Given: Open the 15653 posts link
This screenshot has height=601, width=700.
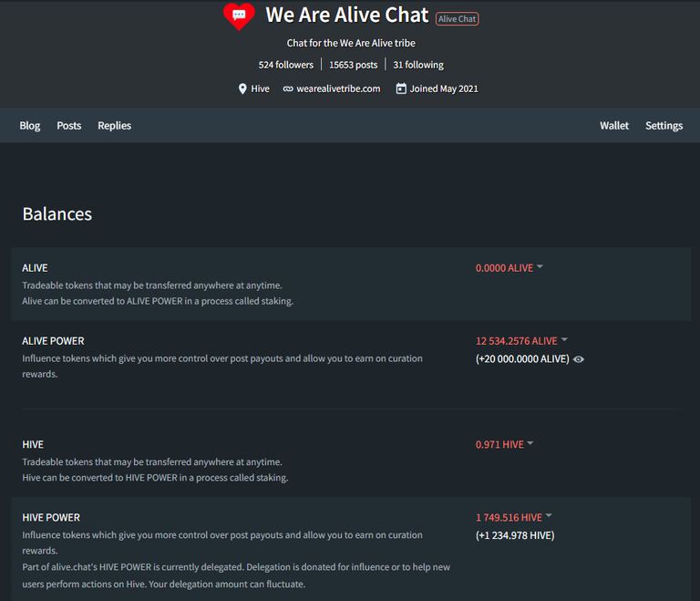Looking at the screenshot, I should click(x=353, y=65).
